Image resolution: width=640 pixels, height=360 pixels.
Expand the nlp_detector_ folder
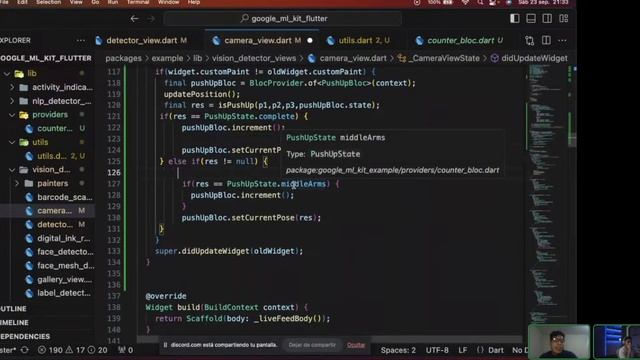coord(12,101)
